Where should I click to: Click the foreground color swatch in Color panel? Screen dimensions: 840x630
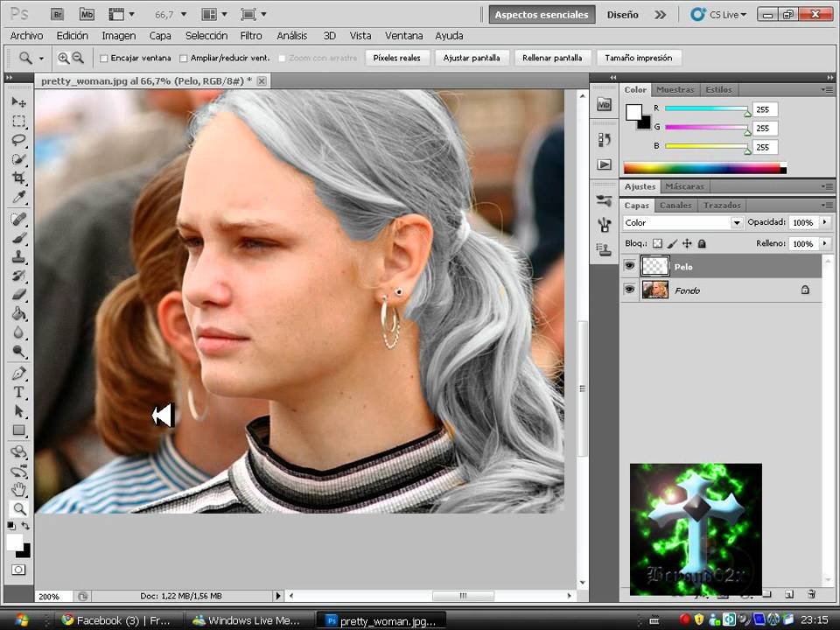coord(633,112)
